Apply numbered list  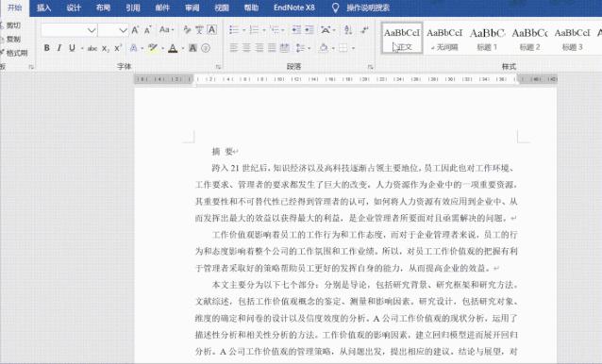click(x=254, y=29)
